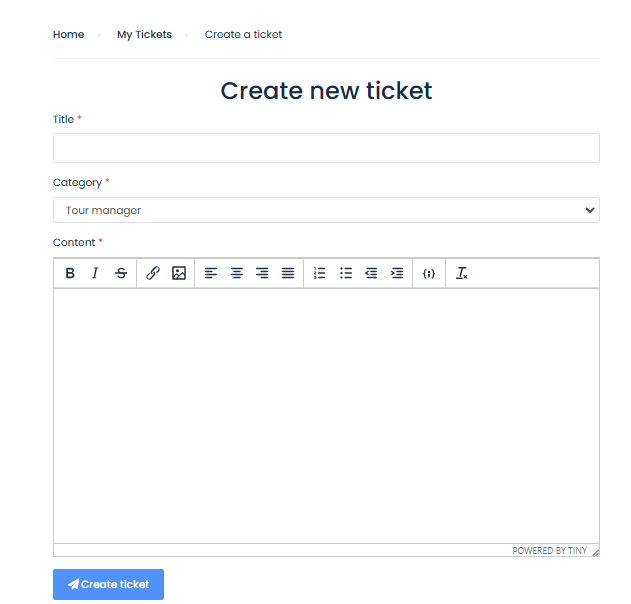Insert a bulleted list

pyautogui.click(x=346, y=273)
